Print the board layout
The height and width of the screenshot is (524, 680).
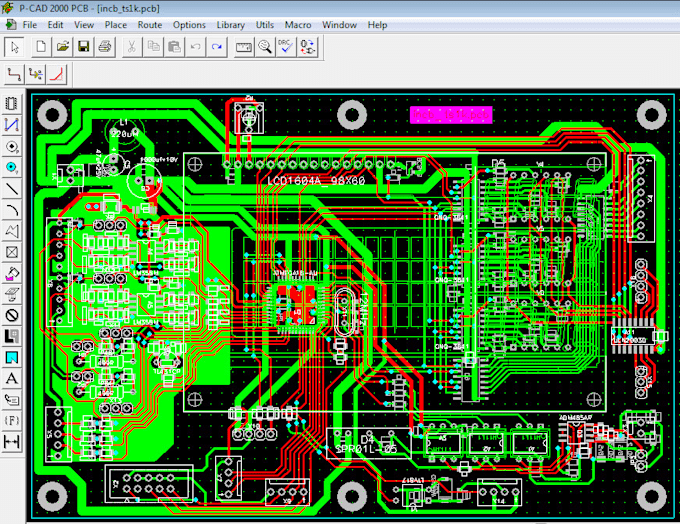tap(105, 47)
